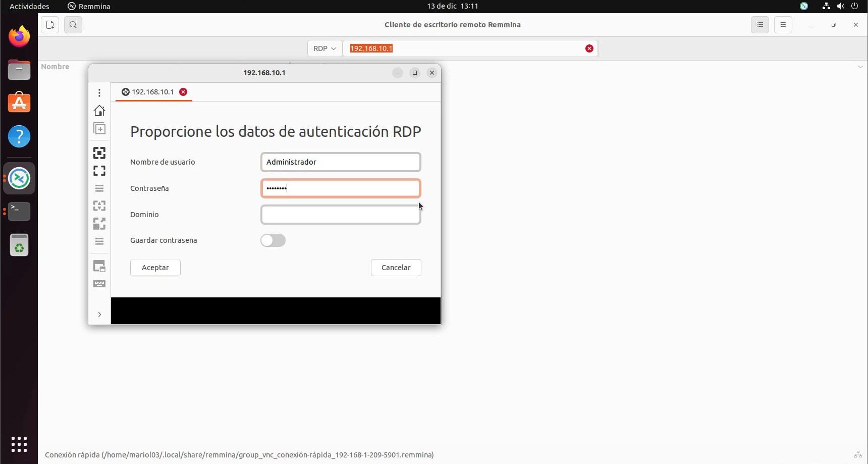Screen dimensions: 868x464
Task: Open the RDP protocol dropdown
Action: tap(324, 48)
